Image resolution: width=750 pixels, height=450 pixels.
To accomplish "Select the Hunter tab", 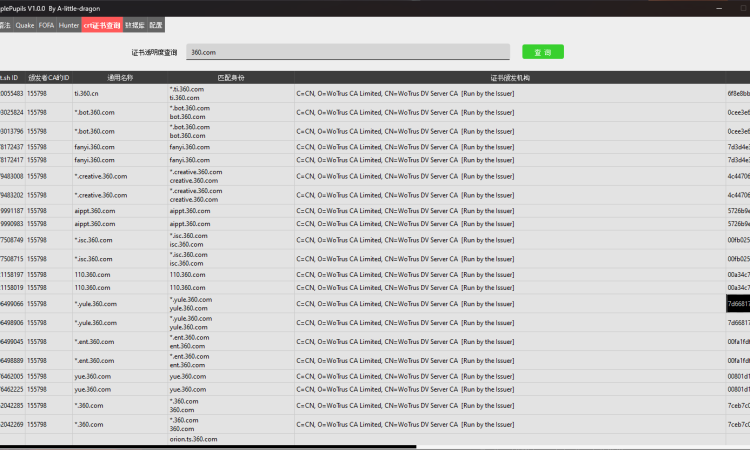I will click(x=69, y=25).
